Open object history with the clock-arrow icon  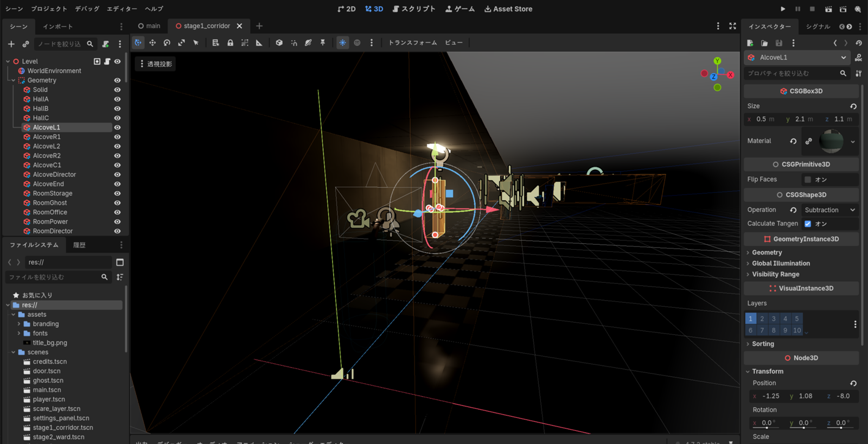[858, 43]
